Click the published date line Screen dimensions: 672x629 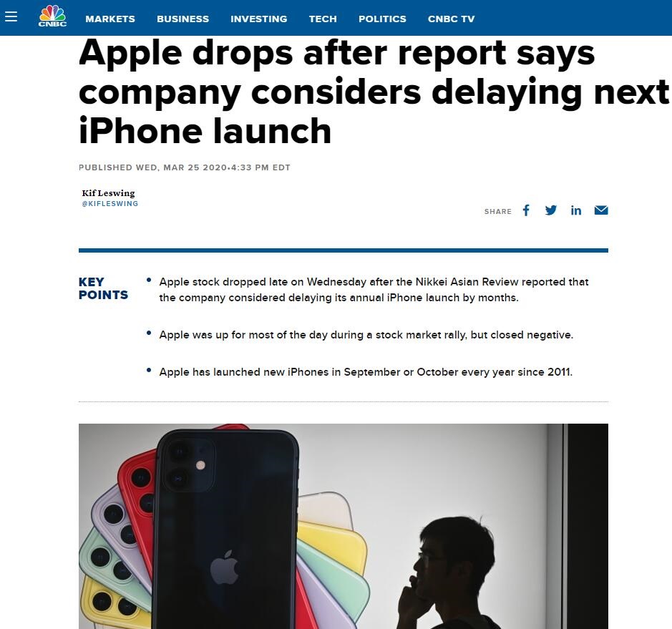[x=185, y=167]
